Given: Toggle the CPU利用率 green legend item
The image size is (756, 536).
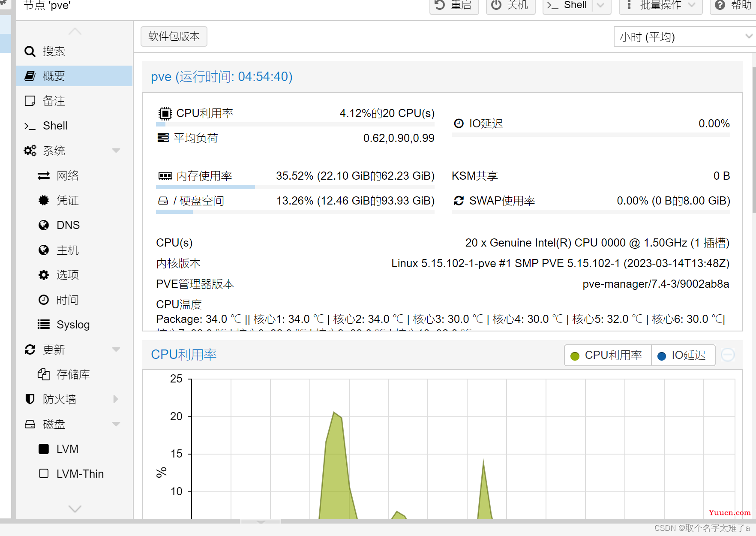Looking at the screenshot, I should click(608, 355).
